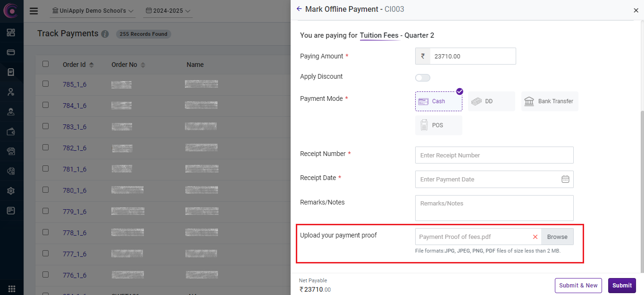Screen dimensions: 644x295
Task: Open the hamburger menu icon
Action: (33, 11)
